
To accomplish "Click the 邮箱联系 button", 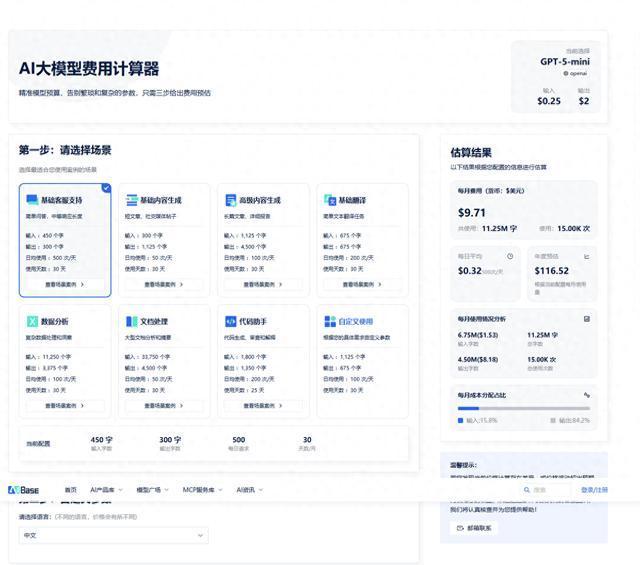I will coord(474,528).
